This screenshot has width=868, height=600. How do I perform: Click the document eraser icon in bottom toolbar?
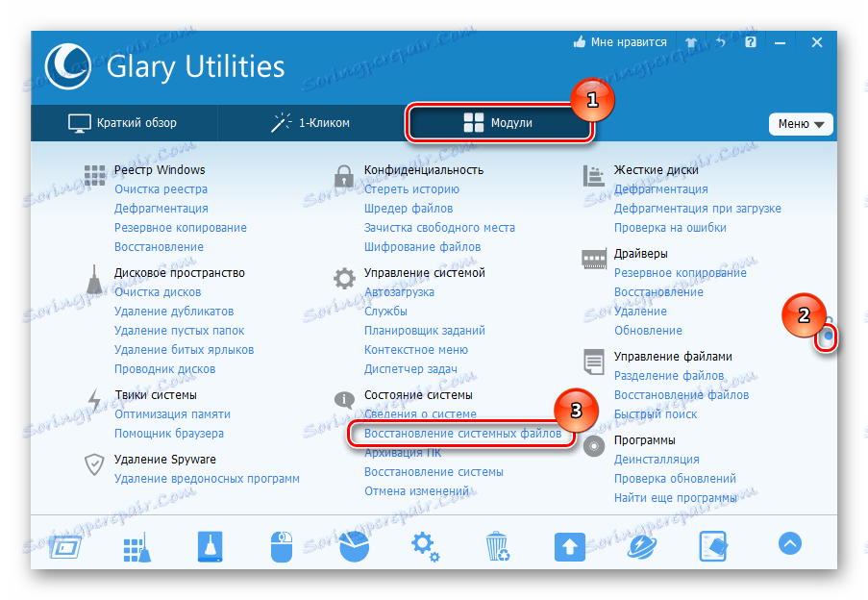coord(713,547)
